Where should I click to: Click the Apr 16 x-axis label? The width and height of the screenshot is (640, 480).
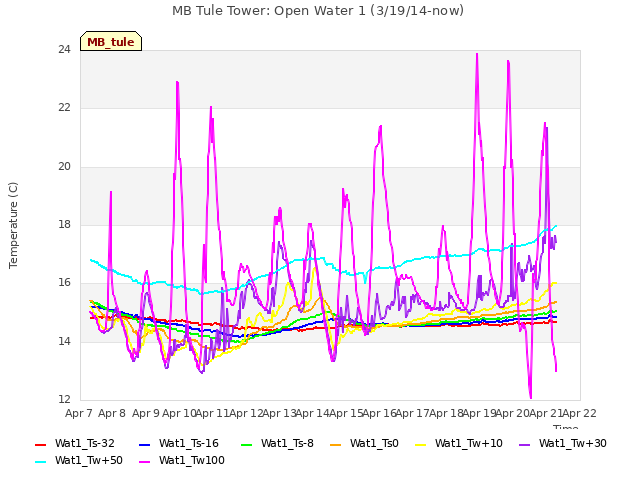(380, 413)
